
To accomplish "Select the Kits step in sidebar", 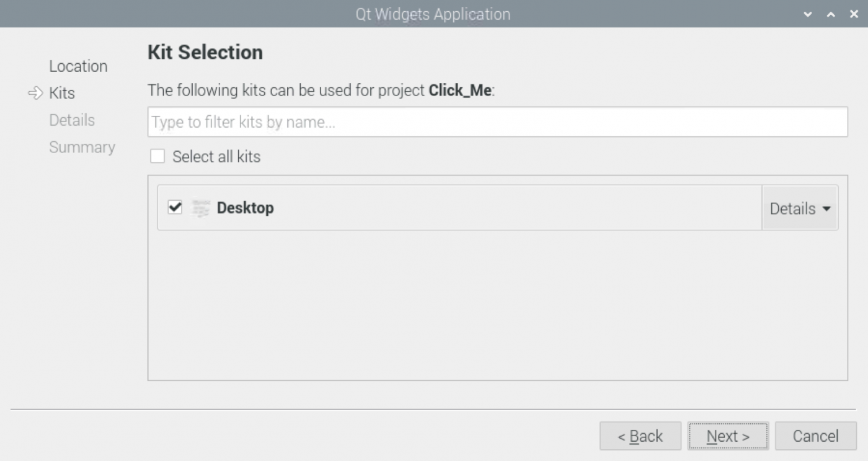I will [62, 94].
